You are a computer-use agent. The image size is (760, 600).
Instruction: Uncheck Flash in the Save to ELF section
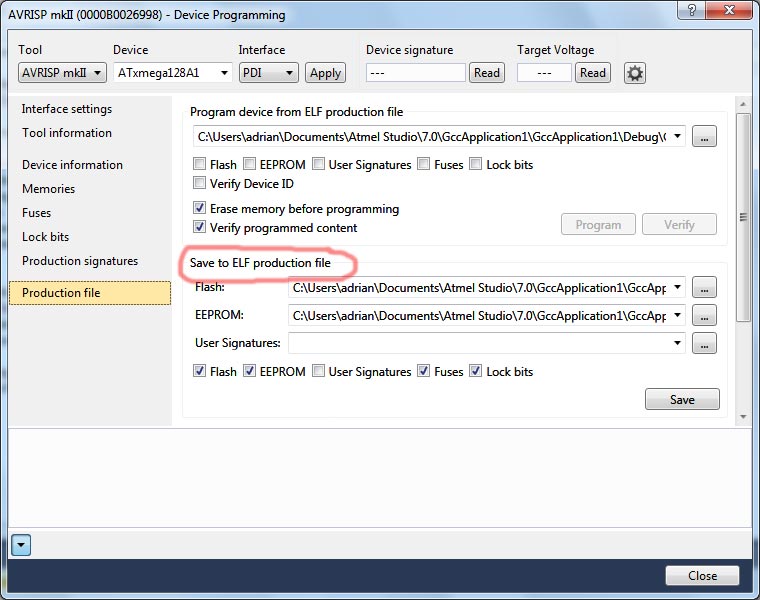click(x=199, y=371)
